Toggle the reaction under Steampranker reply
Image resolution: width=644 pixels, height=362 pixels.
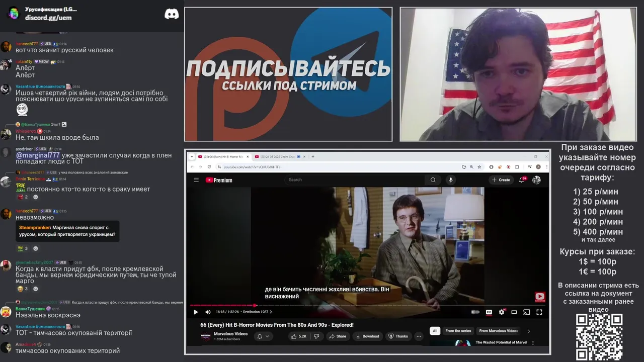23,248
